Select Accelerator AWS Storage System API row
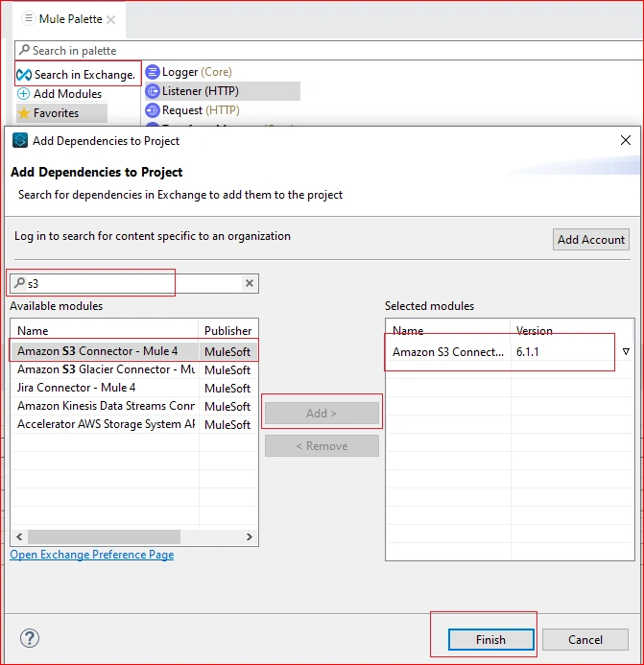 click(134, 424)
